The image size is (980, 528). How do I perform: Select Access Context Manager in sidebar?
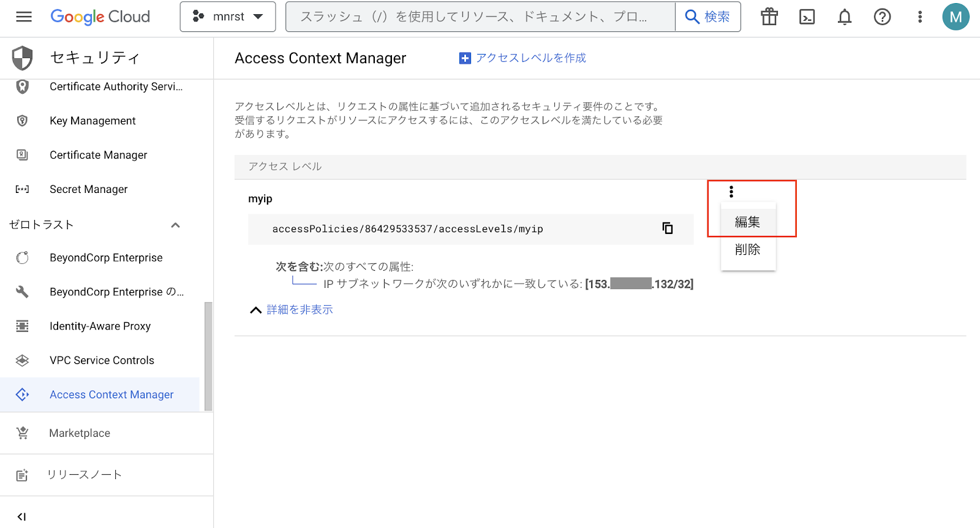tap(100, 394)
